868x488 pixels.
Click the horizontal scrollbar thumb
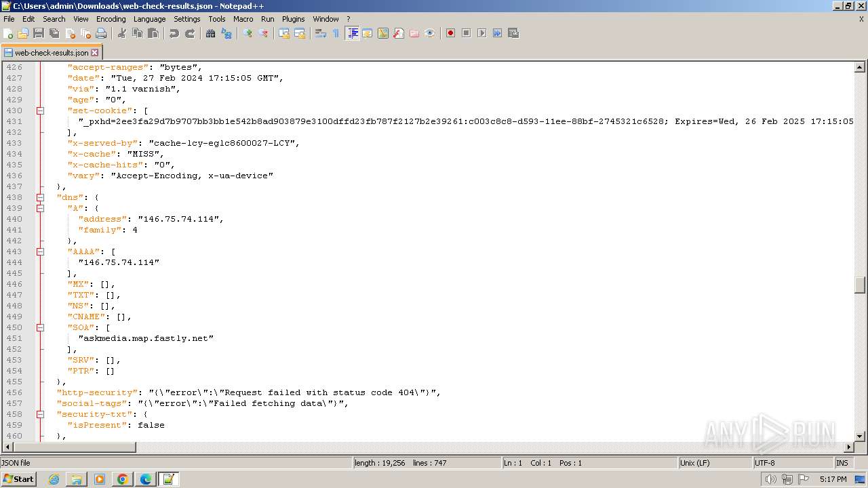[75, 447]
